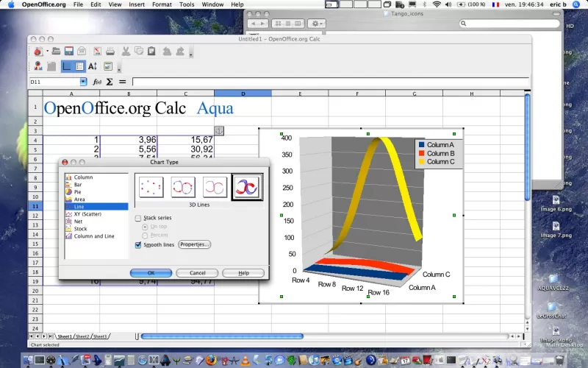Click the Sum sigma icon
Viewport: 588px width, 368px height.
point(110,82)
